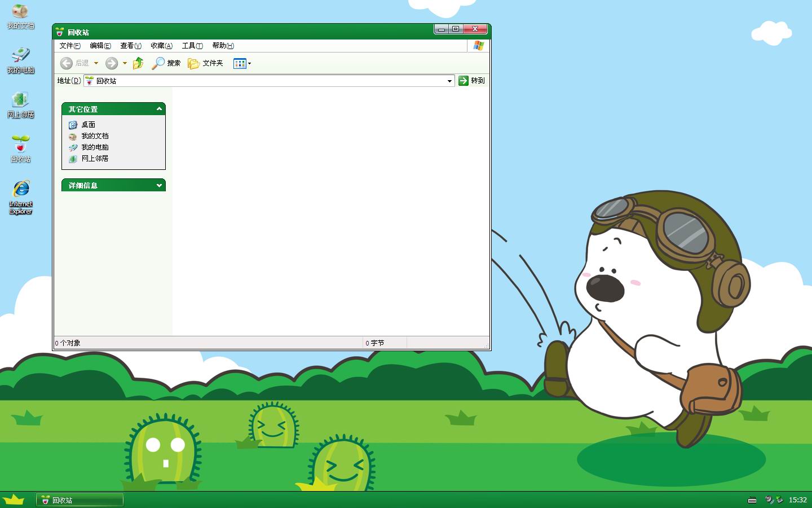Click the Windows flag logo in menu bar
The width and height of the screenshot is (812, 508).
[x=479, y=46]
